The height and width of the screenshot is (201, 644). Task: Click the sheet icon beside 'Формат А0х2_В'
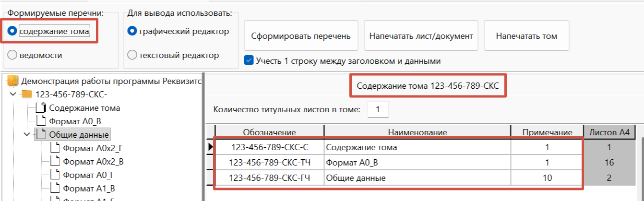(55, 162)
